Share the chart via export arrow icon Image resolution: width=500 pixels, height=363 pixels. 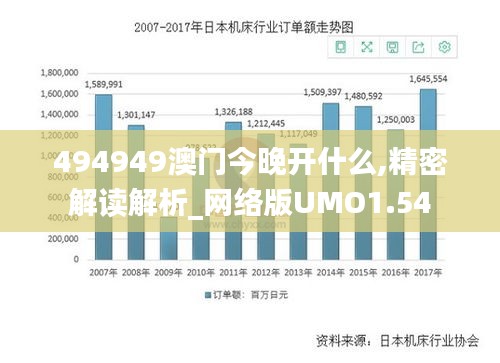pyautogui.click(x=418, y=47)
